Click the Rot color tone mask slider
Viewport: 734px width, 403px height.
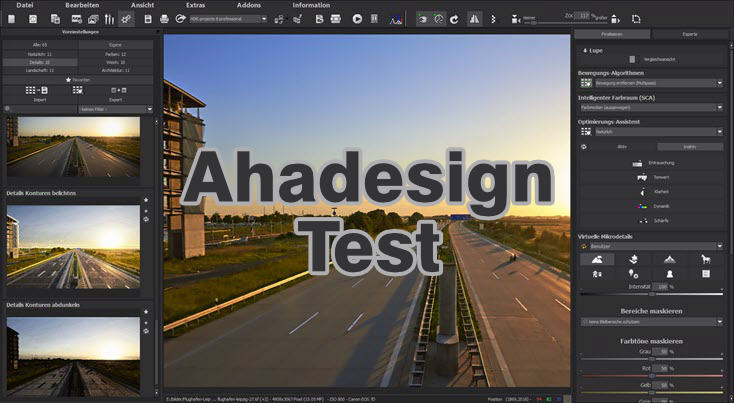[652, 375]
